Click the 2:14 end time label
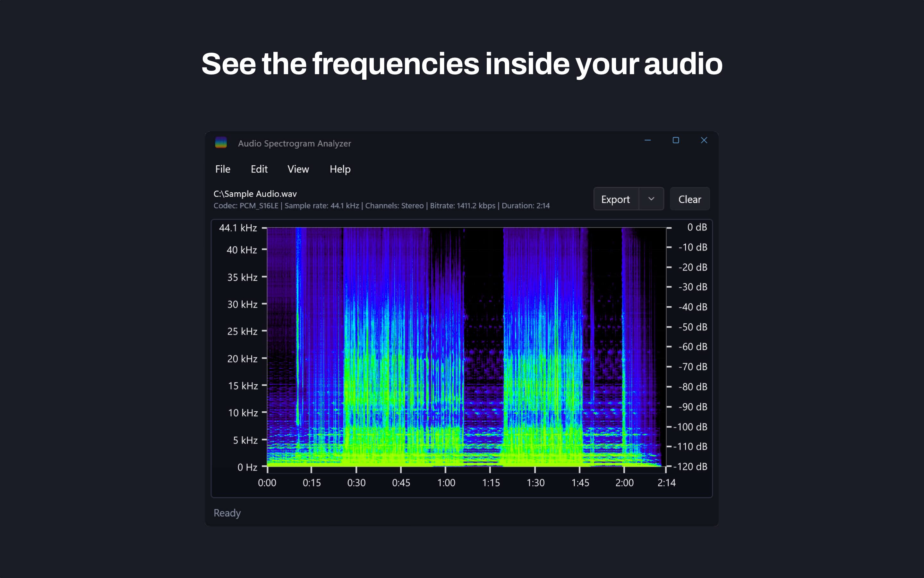This screenshot has height=578, width=924. pos(666,483)
